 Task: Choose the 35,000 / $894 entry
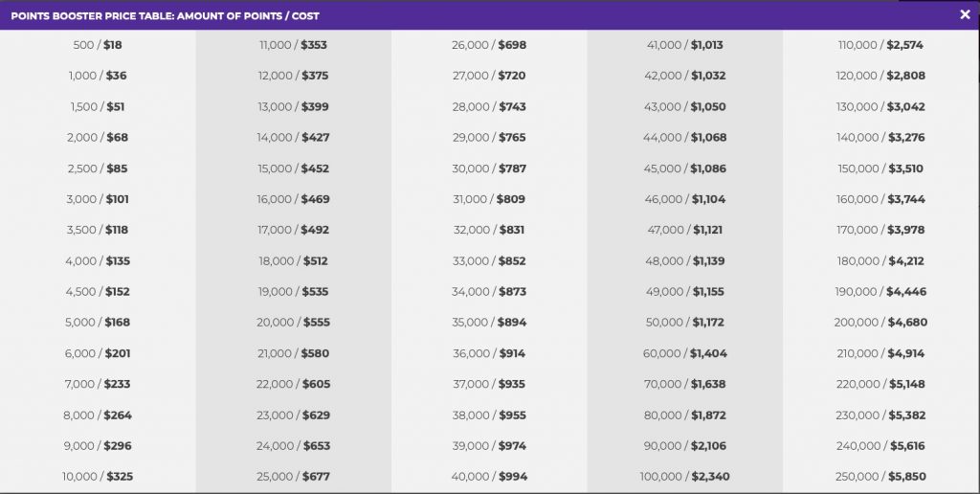click(x=489, y=322)
